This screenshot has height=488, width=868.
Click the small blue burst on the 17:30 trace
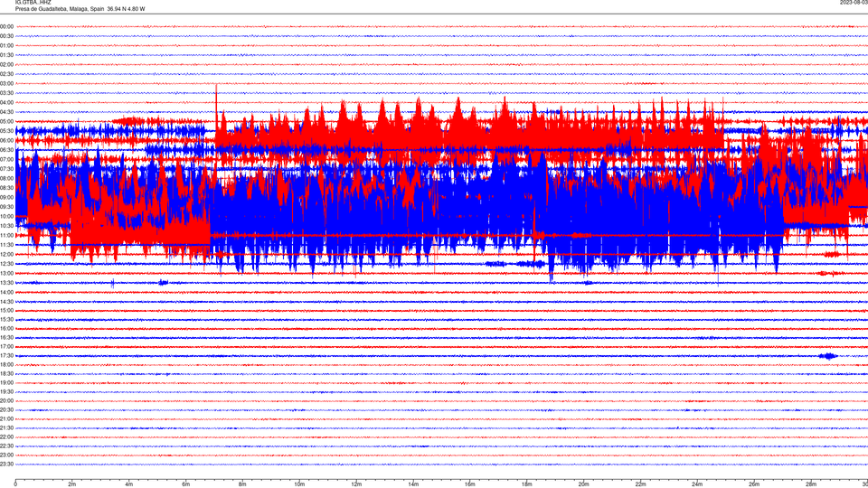tap(828, 356)
